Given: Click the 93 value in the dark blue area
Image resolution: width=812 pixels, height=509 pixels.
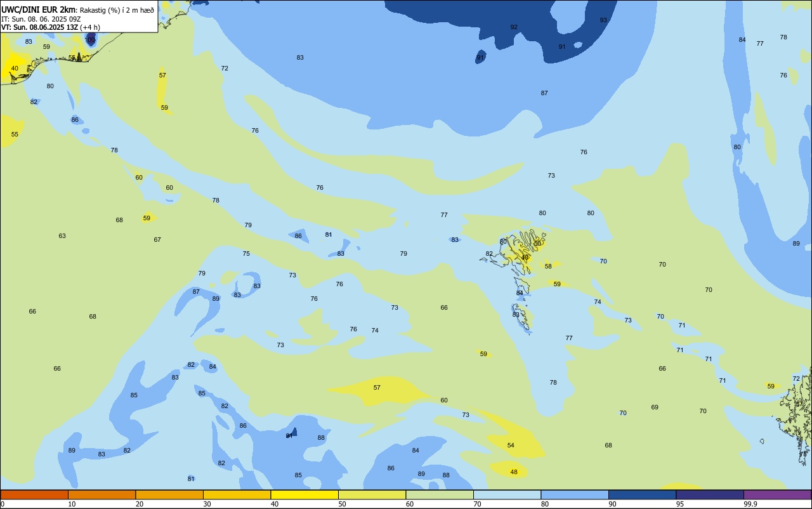Looking at the screenshot, I should click(x=603, y=20).
